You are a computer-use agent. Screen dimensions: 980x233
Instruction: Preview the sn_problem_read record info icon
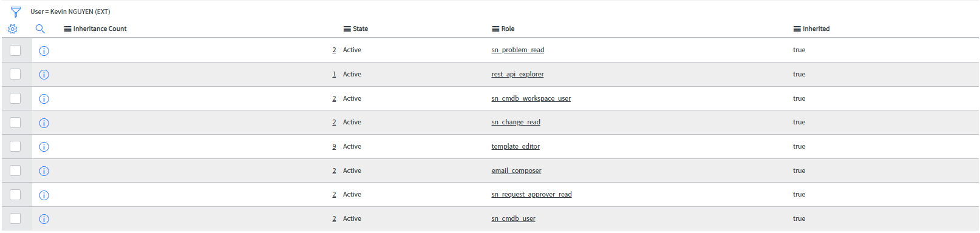pyautogui.click(x=44, y=50)
